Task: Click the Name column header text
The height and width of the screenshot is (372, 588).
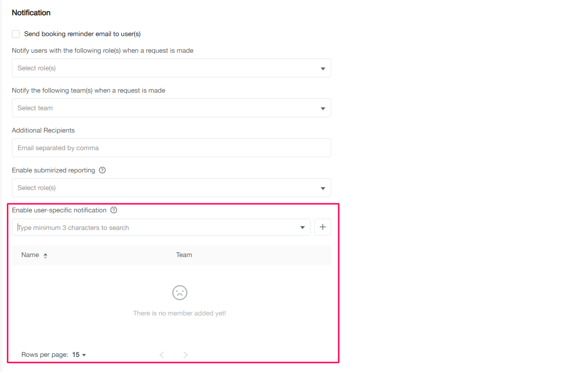Action: pyautogui.click(x=30, y=255)
